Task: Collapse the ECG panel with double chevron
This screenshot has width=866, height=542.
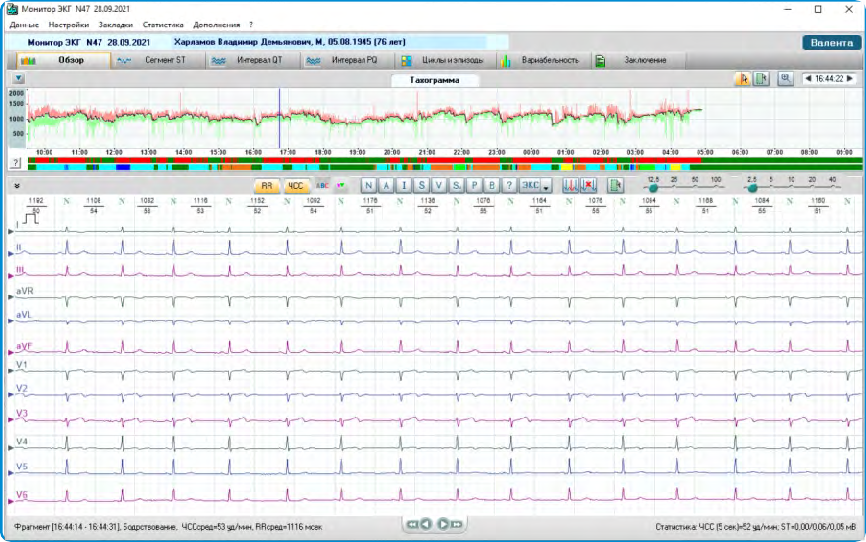Action: point(16,185)
